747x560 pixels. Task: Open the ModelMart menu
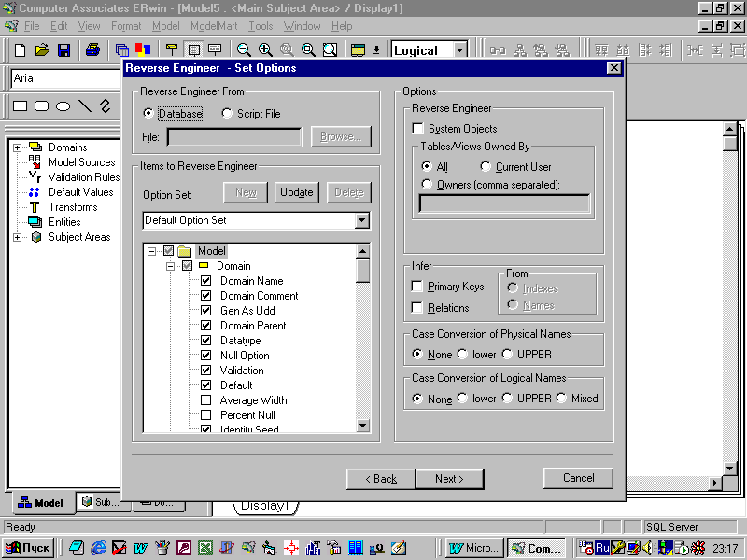pyautogui.click(x=214, y=26)
